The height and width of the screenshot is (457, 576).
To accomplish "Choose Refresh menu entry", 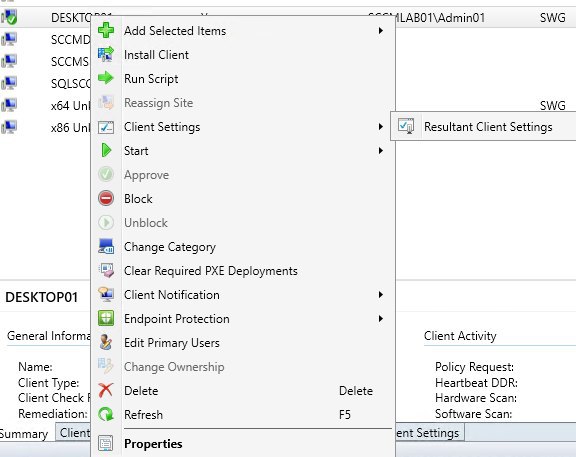I will pyautogui.click(x=242, y=415).
